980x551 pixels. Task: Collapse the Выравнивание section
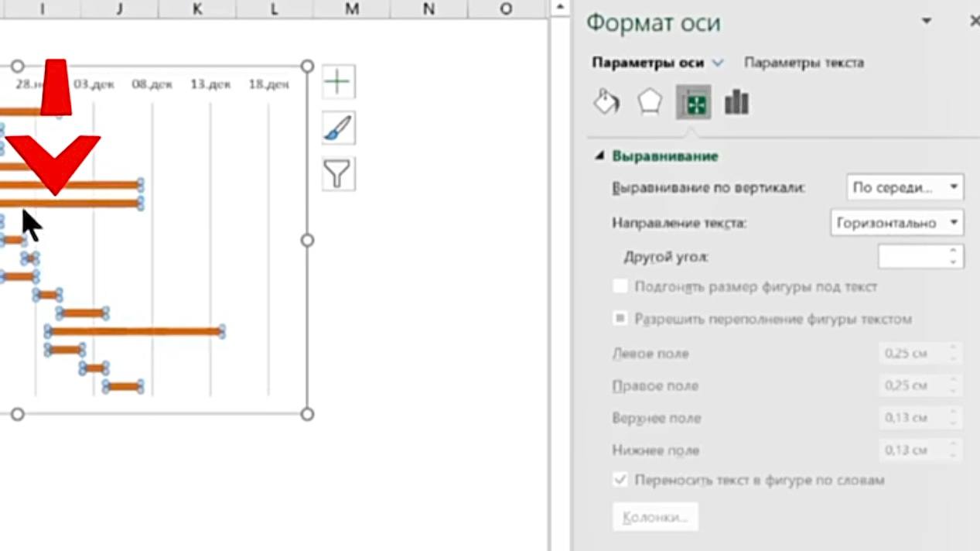(x=599, y=156)
